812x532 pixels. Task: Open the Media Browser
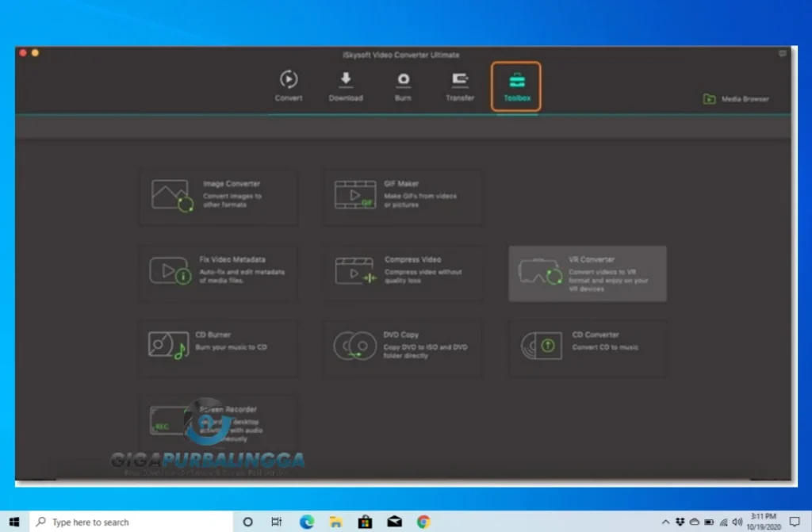(735, 100)
